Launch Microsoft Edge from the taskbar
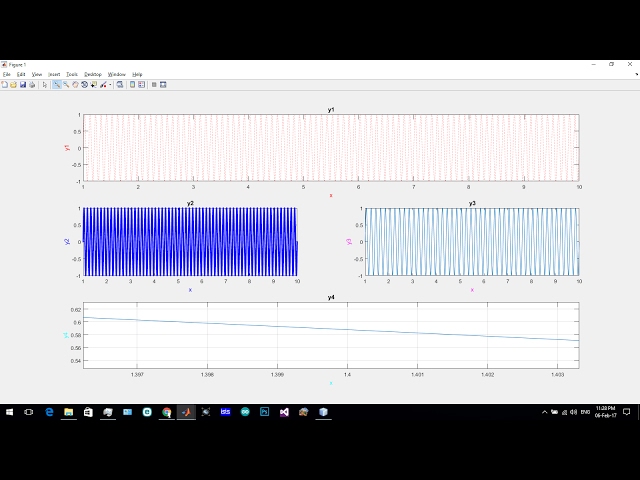The width and height of the screenshot is (640, 480). [49, 412]
